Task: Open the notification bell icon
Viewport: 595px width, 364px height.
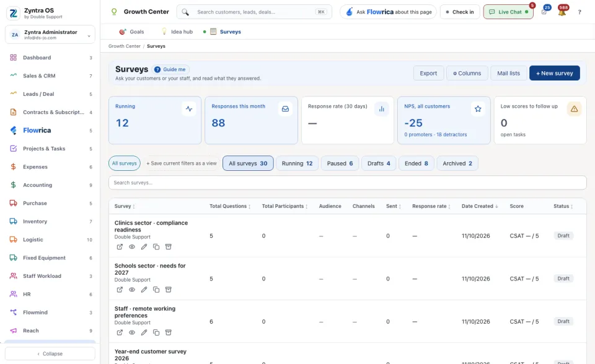Action: [x=562, y=12]
